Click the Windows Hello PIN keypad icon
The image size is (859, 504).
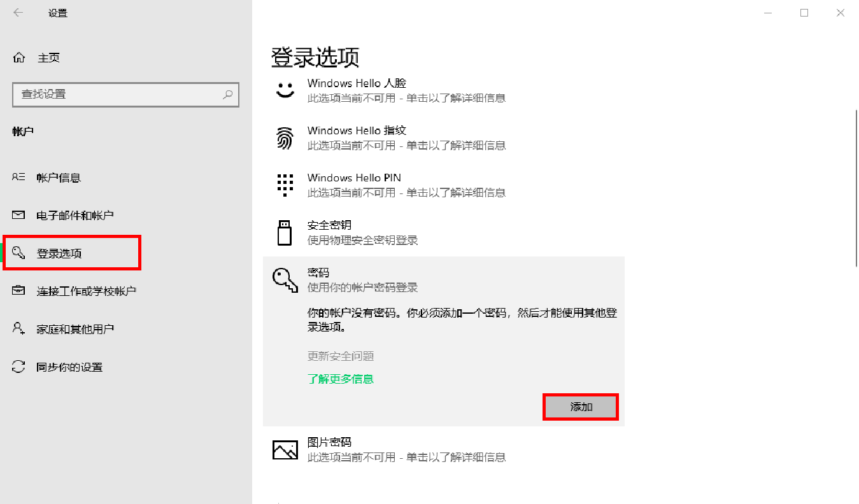click(x=285, y=185)
